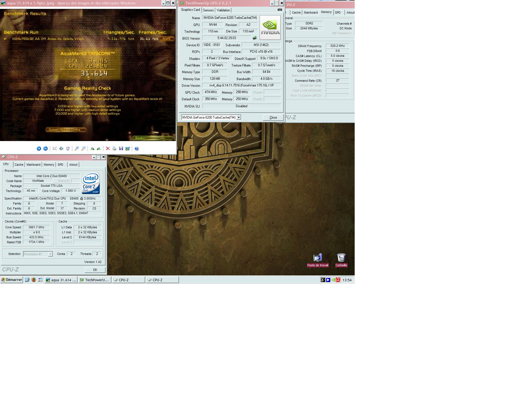Open the Processor #1 selection dropdown

(x=50, y=254)
